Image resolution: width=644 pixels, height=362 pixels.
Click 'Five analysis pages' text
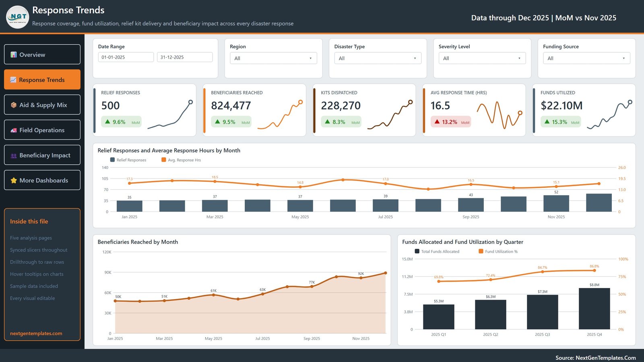31,238
